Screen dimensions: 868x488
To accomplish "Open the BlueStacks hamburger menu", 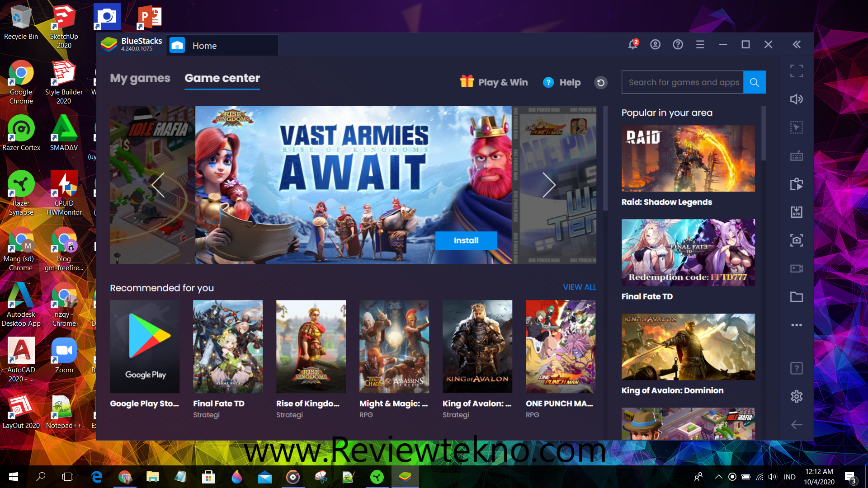I will 700,44.
